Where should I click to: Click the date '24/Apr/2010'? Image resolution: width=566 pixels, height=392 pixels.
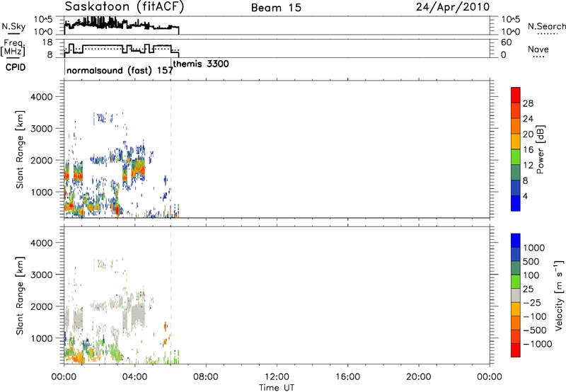pyautogui.click(x=453, y=7)
